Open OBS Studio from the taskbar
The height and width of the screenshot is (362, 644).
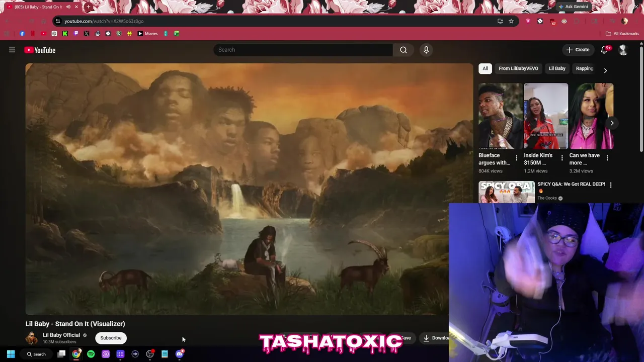coord(150,354)
